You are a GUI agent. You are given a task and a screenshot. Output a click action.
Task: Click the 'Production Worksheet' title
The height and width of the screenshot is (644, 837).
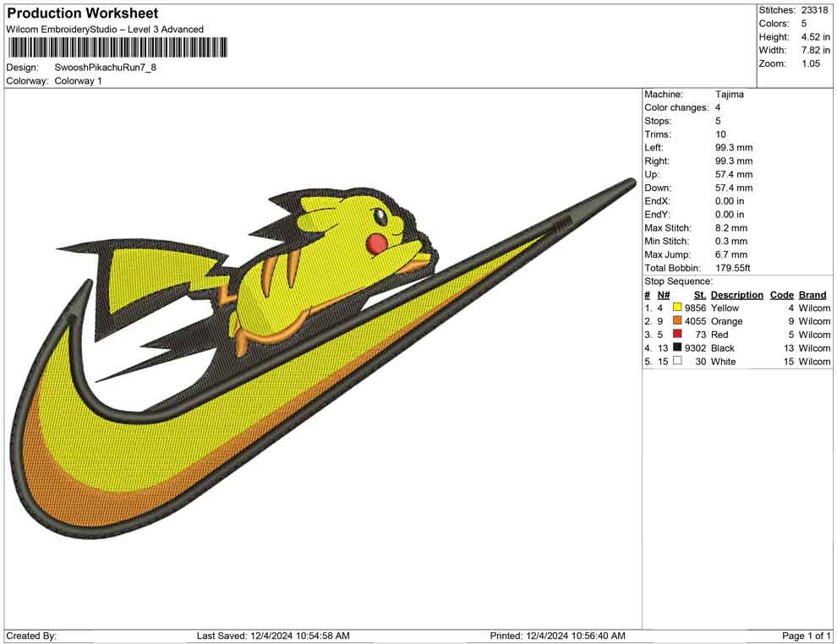[83, 13]
